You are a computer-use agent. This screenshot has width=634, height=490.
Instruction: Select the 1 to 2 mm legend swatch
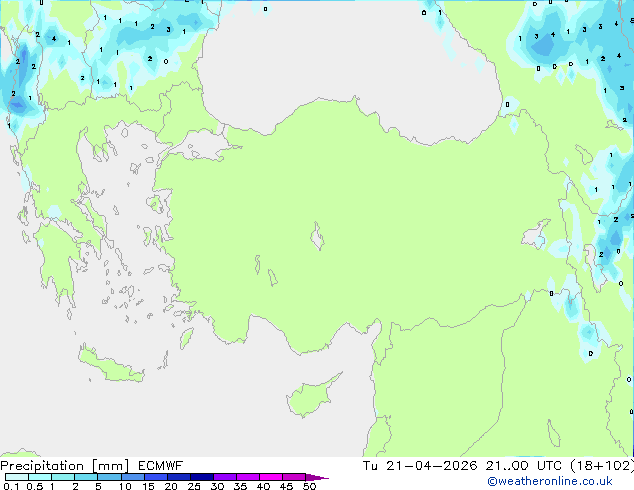point(63,477)
